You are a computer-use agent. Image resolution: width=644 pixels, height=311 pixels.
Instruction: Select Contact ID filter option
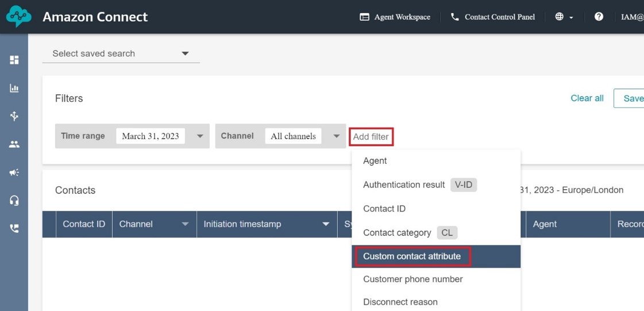click(x=436, y=209)
